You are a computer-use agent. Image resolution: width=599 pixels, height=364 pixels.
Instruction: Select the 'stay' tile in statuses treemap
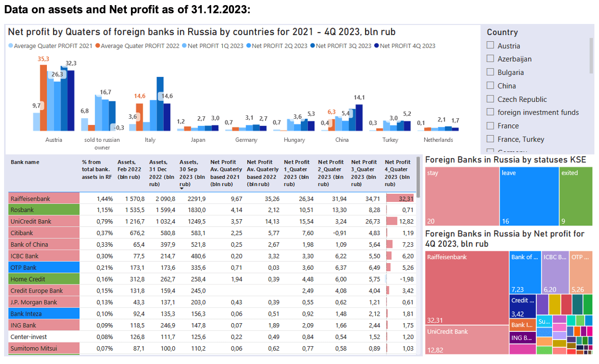pyautogui.click(x=462, y=196)
